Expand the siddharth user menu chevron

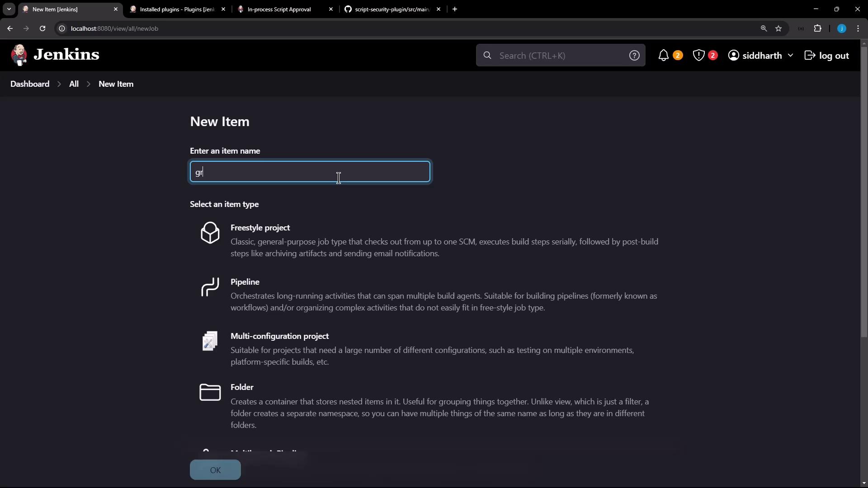[790, 56]
